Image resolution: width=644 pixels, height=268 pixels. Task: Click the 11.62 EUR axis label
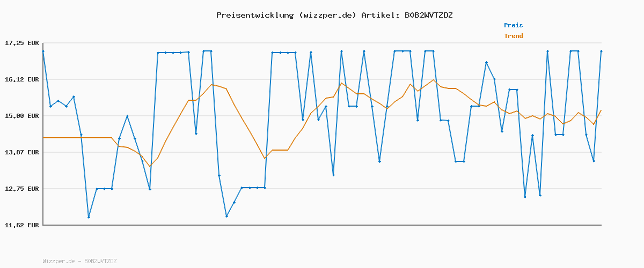pyautogui.click(x=22, y=225)
